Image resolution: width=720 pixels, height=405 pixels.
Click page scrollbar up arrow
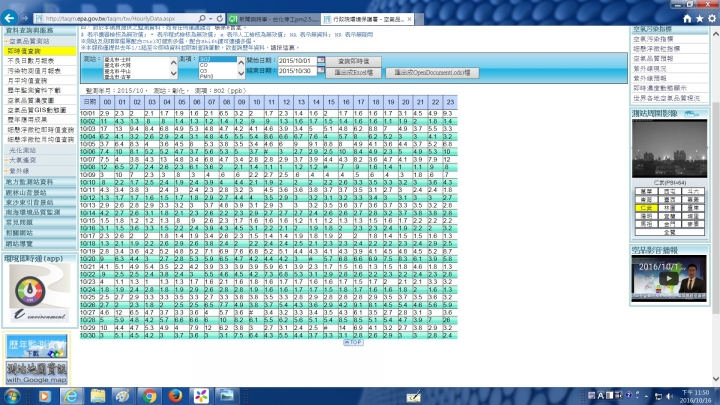point(715,34)
